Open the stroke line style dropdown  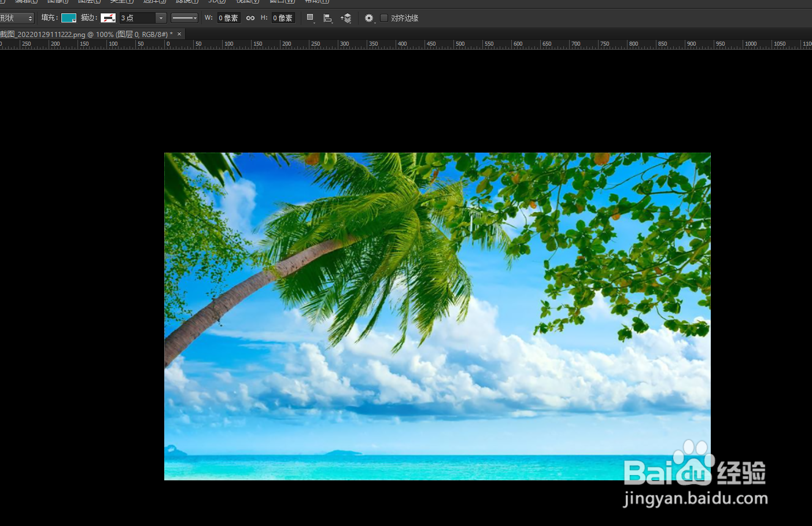[184, 18]
